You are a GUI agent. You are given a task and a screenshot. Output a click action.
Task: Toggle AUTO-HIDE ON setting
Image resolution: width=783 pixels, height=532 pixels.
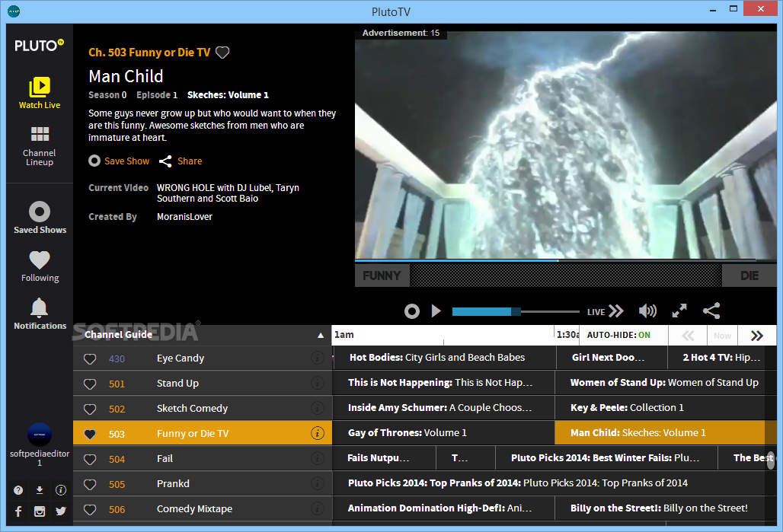618,335
